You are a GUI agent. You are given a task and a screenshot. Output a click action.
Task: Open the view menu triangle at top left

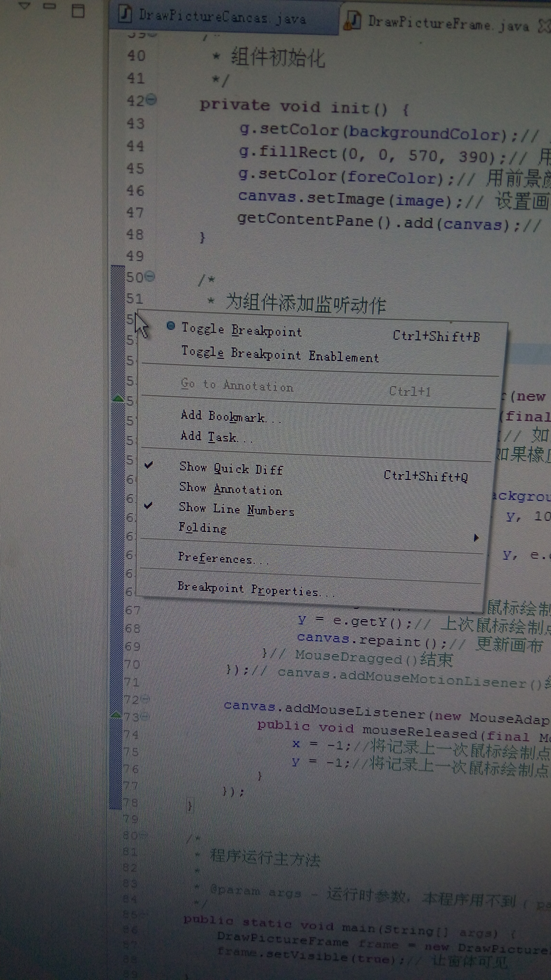(24, 6)
